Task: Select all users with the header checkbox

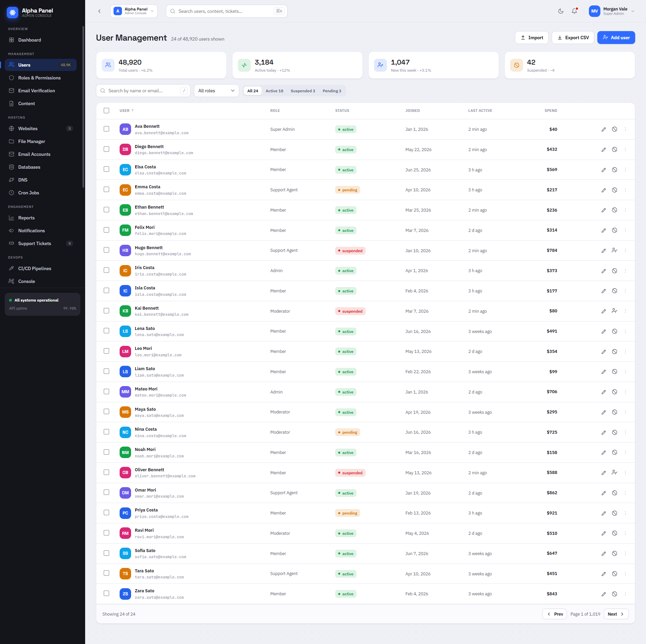Action: [x=106, y=111]
